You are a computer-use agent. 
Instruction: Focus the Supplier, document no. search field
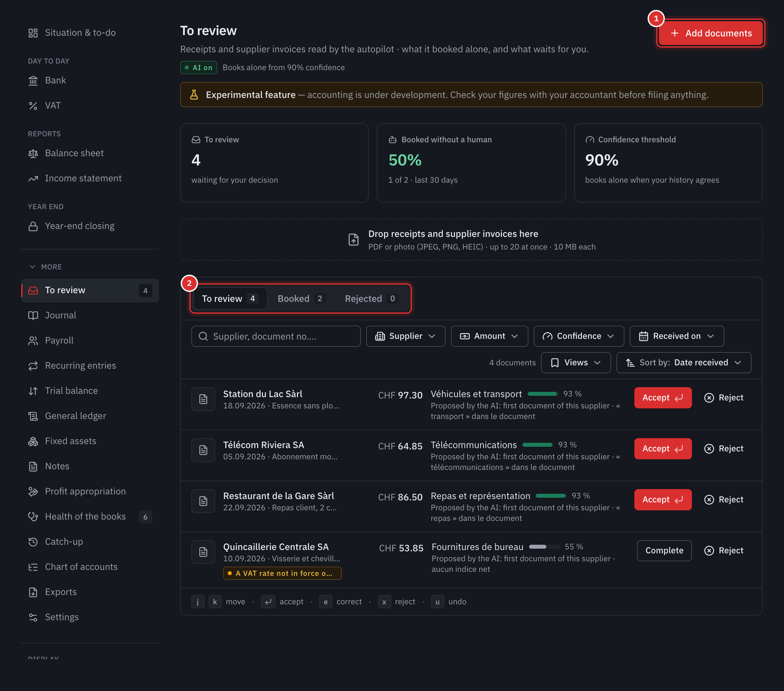click(276, 336)
